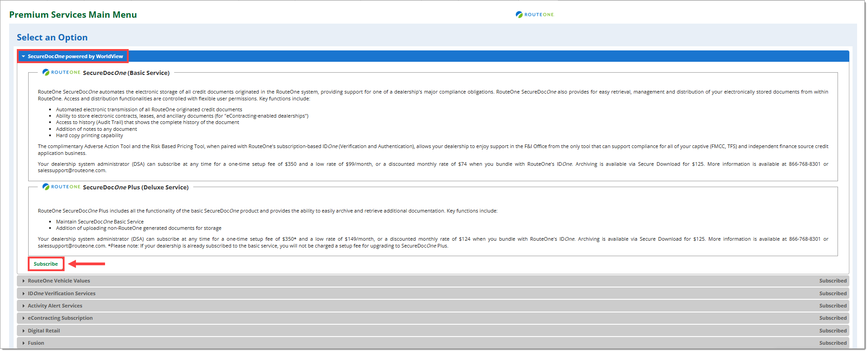Click bullet 'Ability to store electronic contracts'
The image size is (868, 352).
pyautogui.click(x=182, y=116)
